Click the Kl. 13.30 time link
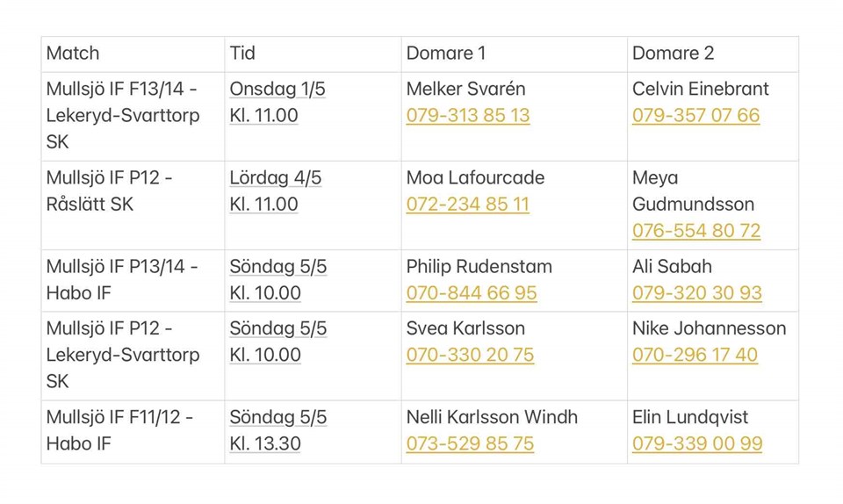843x504 pixels. click(264, 444)
